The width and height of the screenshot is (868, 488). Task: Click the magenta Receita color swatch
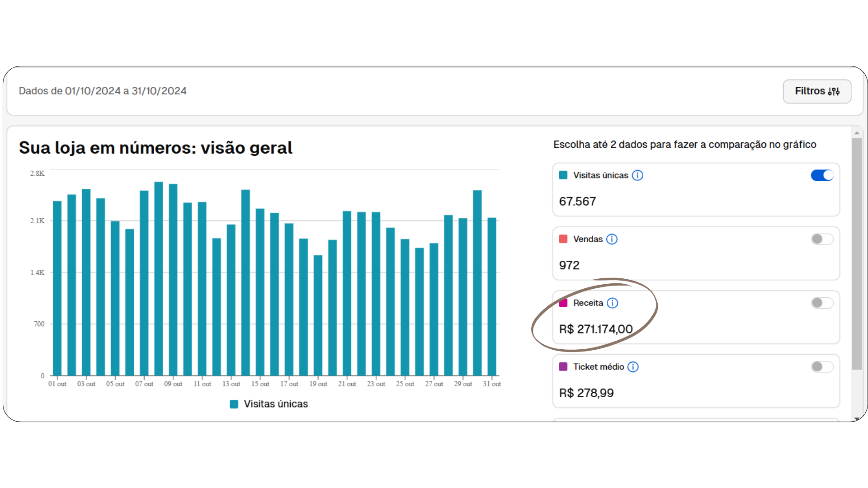pos(563,303)
